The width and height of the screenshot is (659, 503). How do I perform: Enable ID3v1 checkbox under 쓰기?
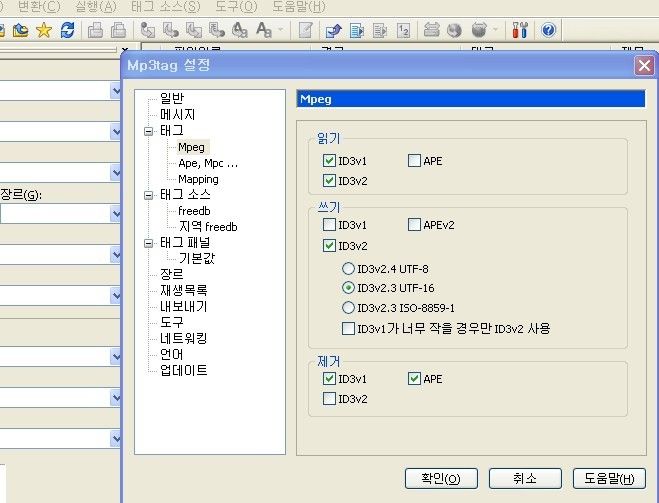tap(329, 225)
